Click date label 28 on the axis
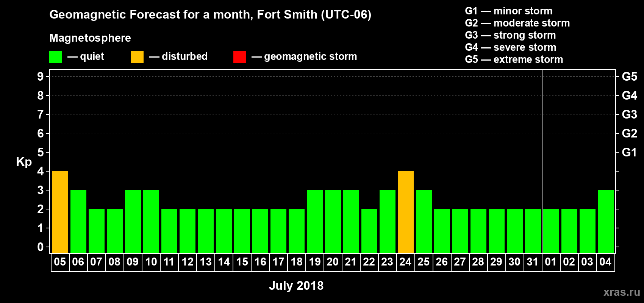The height and width of the screenshot is (303, 644). [478, 262]
